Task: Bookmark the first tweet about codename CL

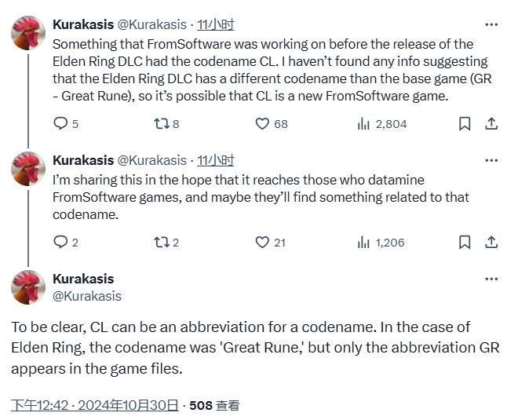Action: pyautogui.click(x=465, y=123)
